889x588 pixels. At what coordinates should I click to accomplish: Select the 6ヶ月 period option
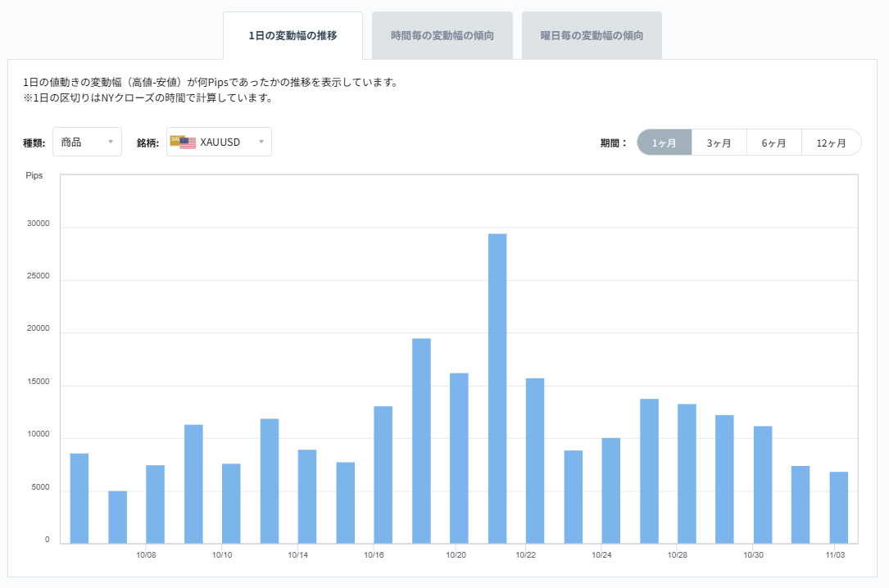click(x=773, y=141)
